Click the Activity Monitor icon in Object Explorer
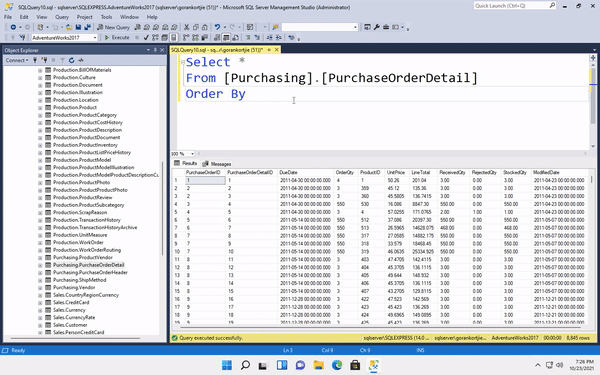The image size is (600, 375). tap(81, 60)
